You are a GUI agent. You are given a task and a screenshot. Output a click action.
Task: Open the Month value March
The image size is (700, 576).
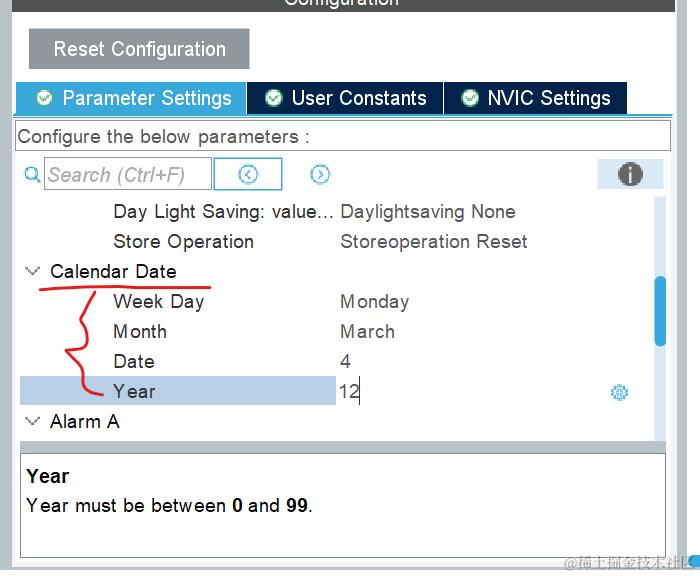[367, 331]
